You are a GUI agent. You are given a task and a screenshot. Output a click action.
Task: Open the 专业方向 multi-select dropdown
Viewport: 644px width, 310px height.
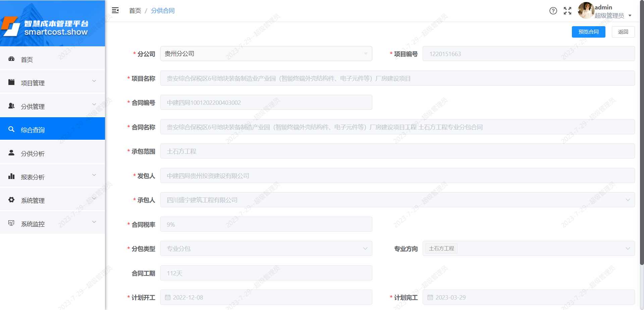point(528,249)
